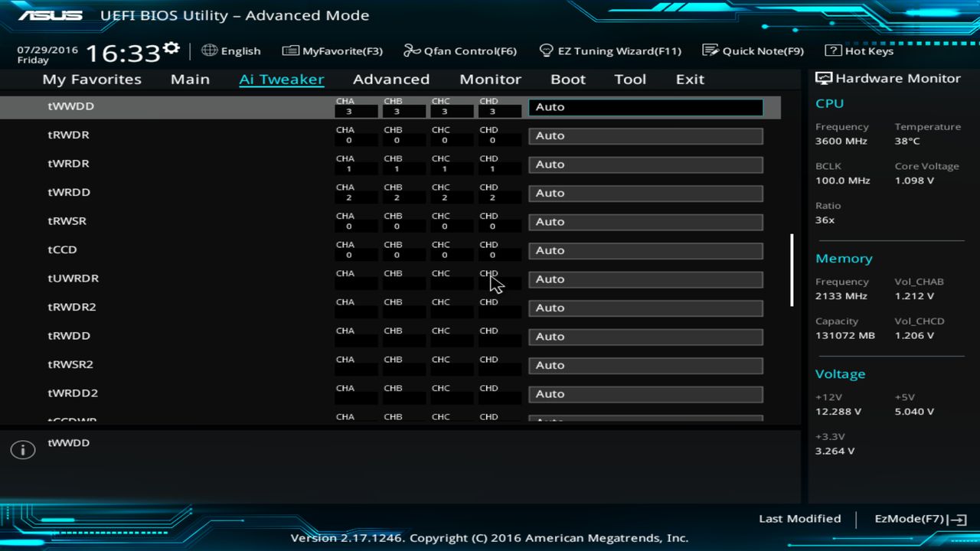Open Qfan Control settings
This screenshot has height=551, width=980.
(460, 51)
